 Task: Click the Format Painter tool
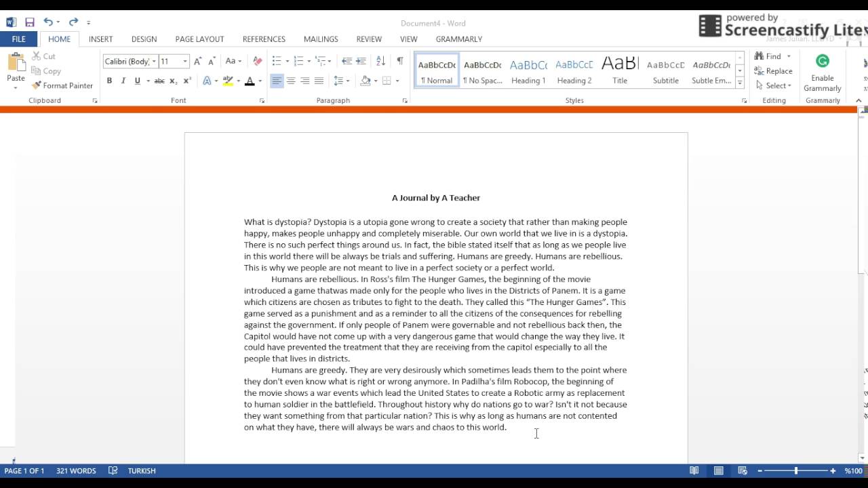(62, 85)
